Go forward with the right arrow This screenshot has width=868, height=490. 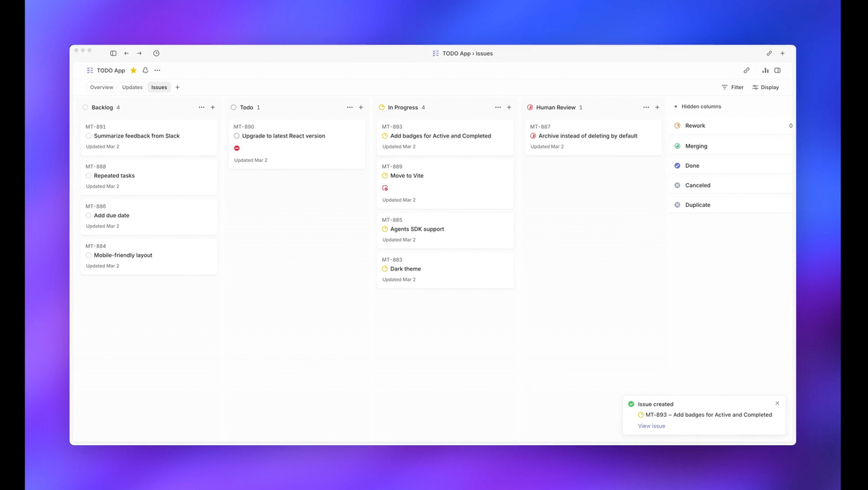(140, 53)
